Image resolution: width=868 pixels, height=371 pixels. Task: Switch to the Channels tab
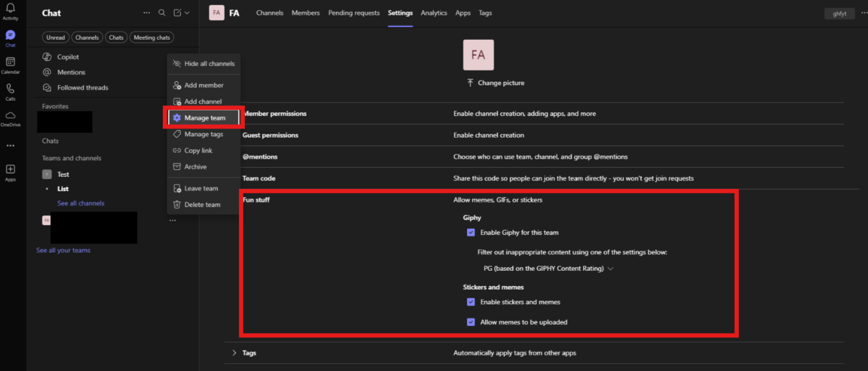tap(270, 13)
